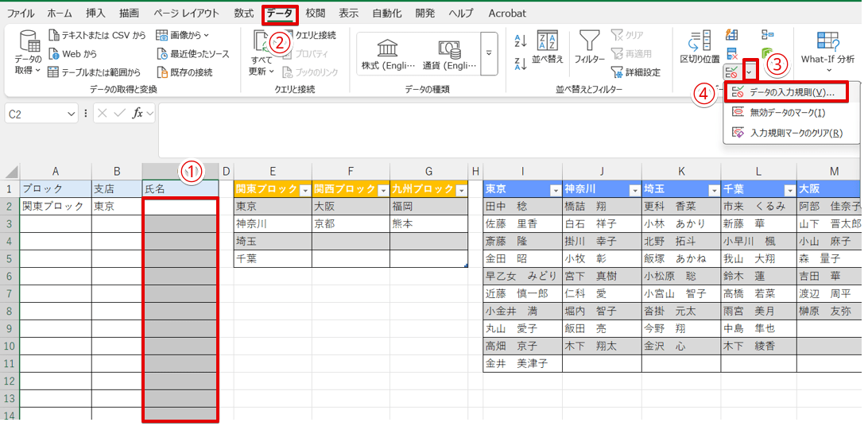Click すべて更新 (Refresh All) button
The height and width of the screenshot is (426, 868).
[262, 53]
